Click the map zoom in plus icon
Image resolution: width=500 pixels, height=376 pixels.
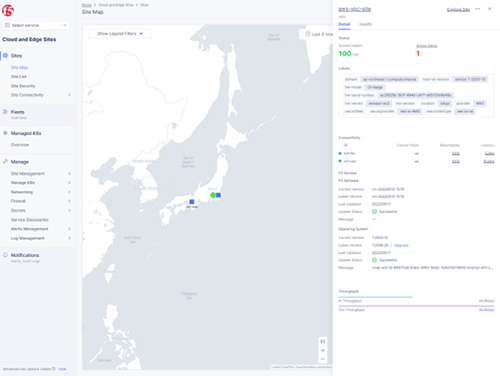[323, 350]
